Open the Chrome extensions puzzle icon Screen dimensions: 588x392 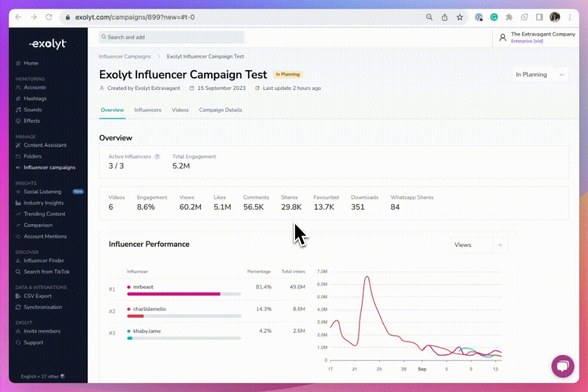coord(509,17)
